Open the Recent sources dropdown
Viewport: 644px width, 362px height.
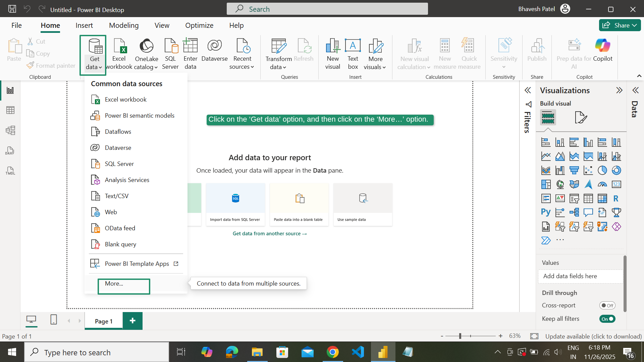point(242,54)
